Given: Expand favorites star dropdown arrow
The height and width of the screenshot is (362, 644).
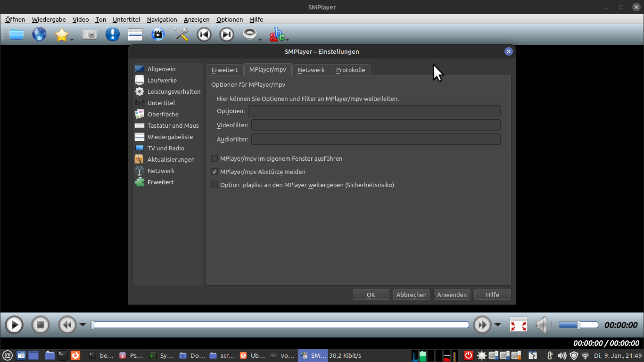Looking at the screenshot, I should pos(72,39).
